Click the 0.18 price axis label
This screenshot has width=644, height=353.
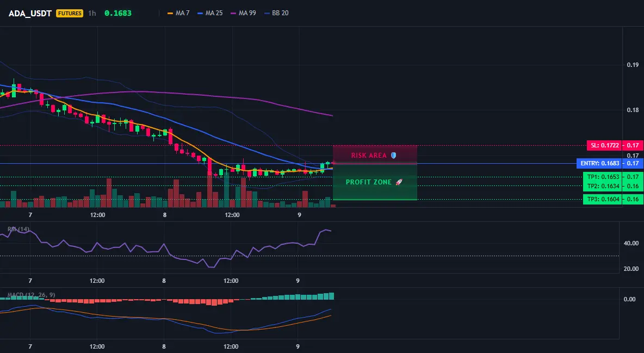(633, 110)
